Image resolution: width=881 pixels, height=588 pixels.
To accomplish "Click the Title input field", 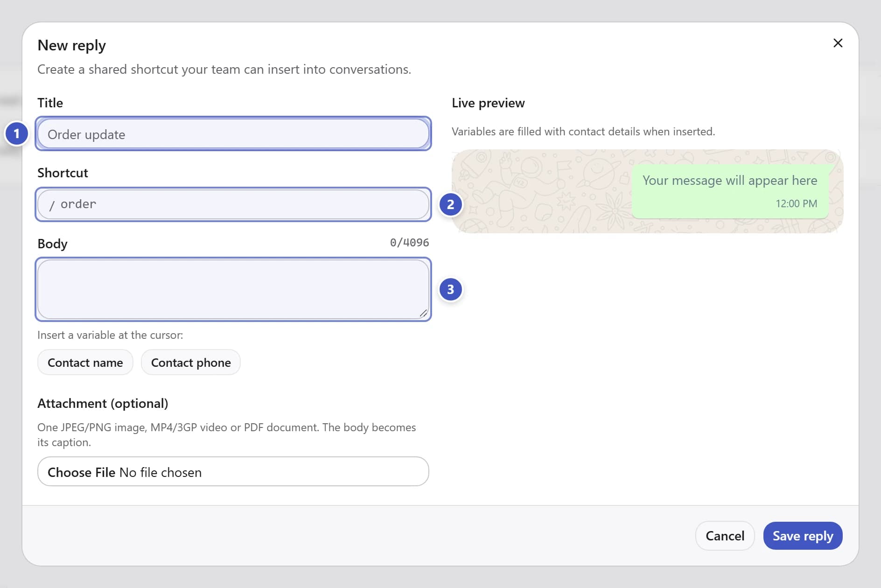I will point(233,134).
